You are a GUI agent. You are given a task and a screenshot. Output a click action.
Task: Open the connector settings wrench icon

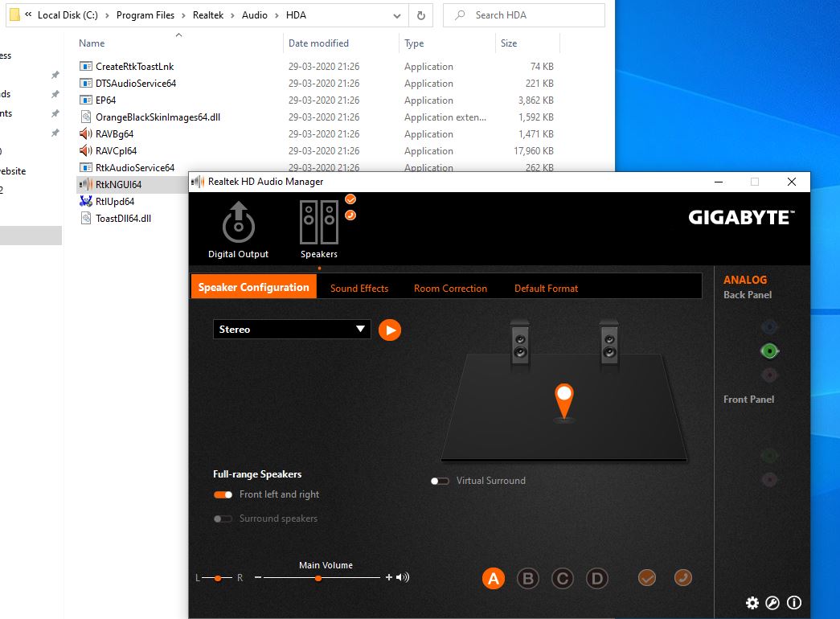point(772,603)
